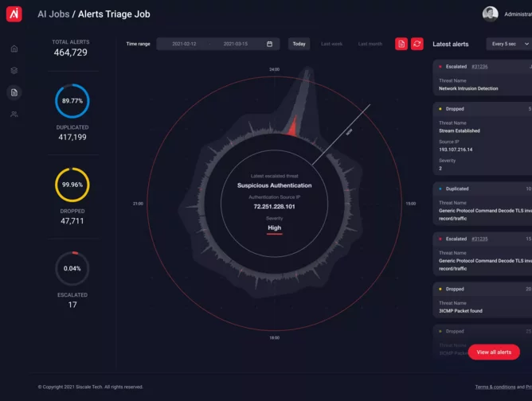Click the end date 2021-03-15 field
The image size is (532, 401).
236,44
